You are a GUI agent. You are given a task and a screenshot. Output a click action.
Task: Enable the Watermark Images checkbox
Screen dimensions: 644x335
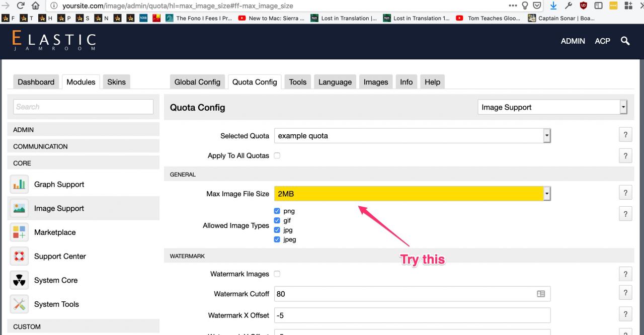tap(277, 274)
